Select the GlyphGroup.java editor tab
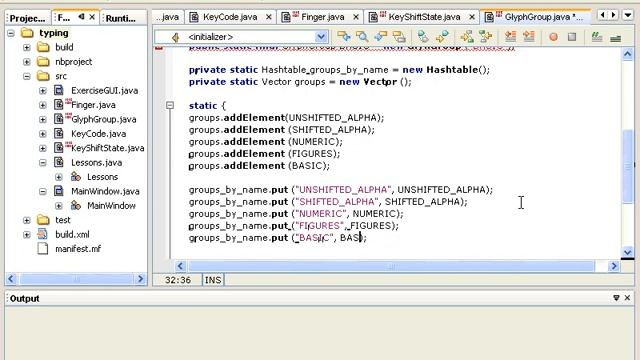640x360 pixels. pyautogui.click(x=537, y=17)
